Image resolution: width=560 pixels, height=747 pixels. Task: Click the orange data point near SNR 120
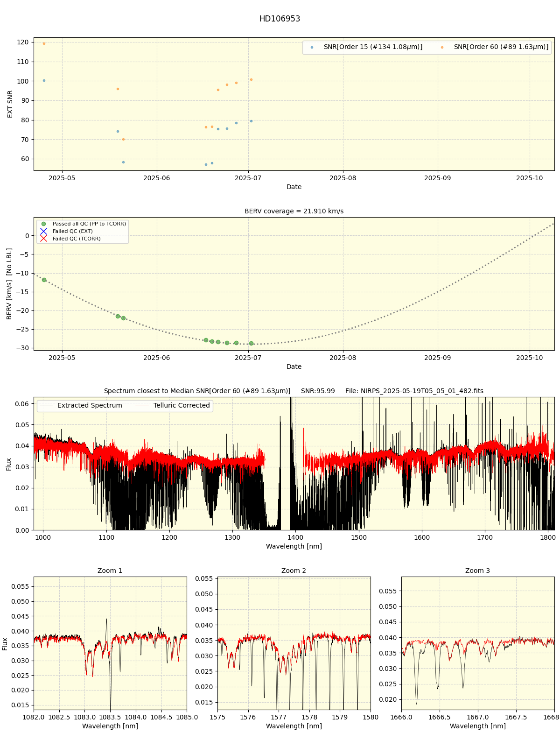(x=44, y=43)
